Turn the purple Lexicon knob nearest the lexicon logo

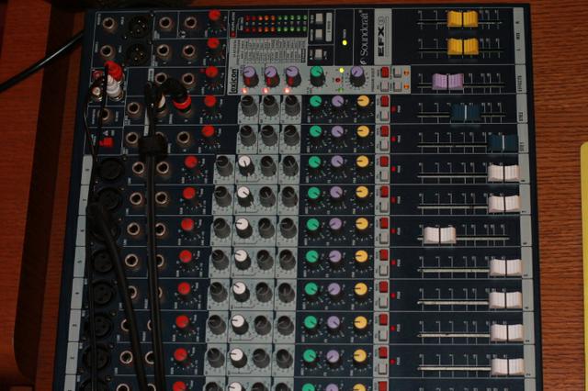pos(250,76)
